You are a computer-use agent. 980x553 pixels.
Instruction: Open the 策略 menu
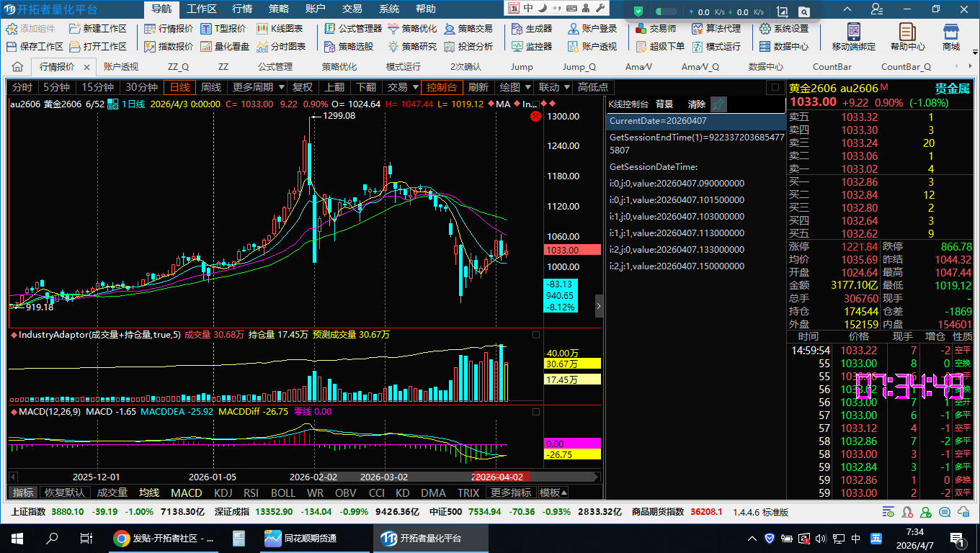tap(279, 9)
